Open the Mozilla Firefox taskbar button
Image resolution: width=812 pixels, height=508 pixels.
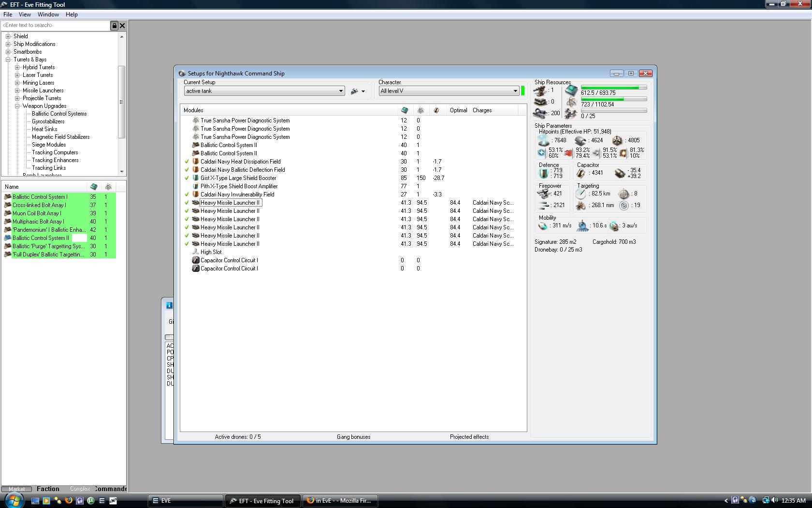pyautogui.click(x=340, y=501)
